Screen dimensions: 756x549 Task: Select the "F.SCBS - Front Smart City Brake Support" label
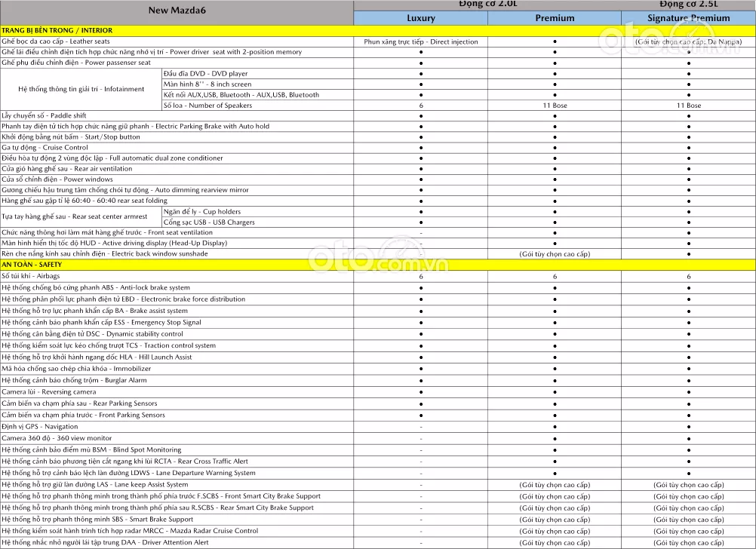[161, 496]
